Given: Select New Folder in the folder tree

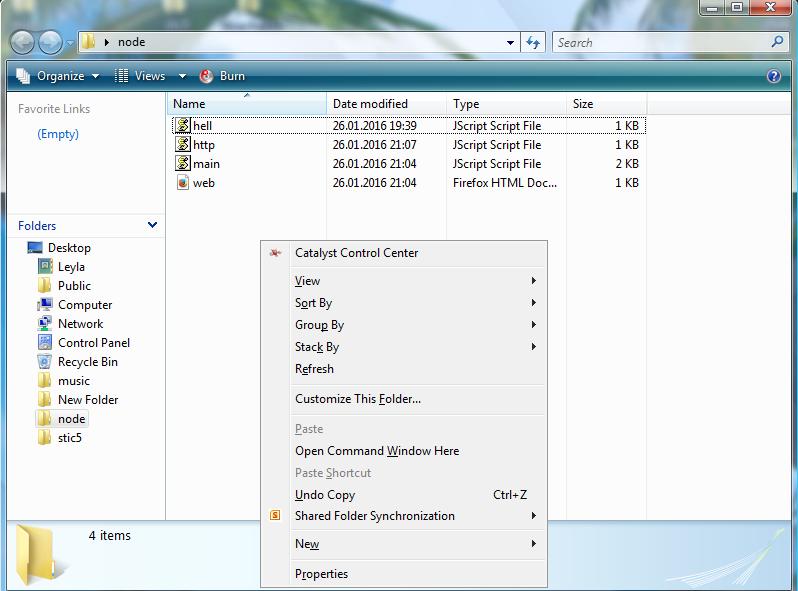Looking at the screenshot, I should click(x=88, y=400).
